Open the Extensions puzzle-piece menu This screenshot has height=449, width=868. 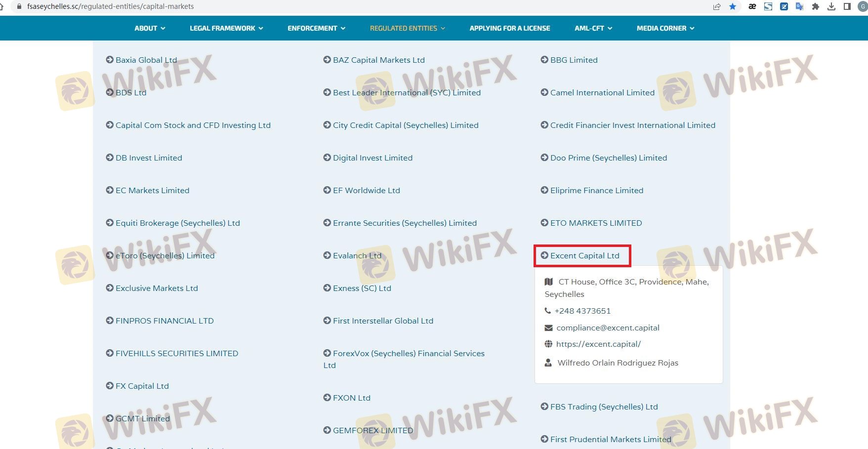(815, 6)
